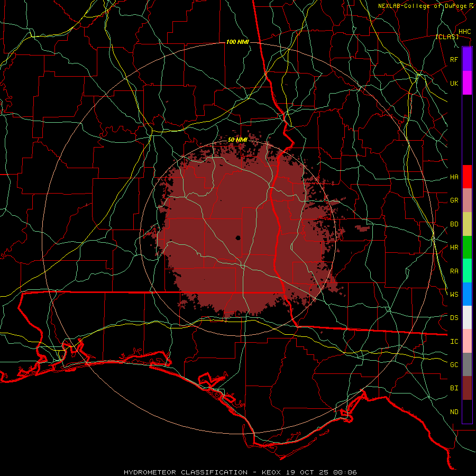476x476 pixels.
Task: Click the HA red legend swatch
Action: pos(467,177)
